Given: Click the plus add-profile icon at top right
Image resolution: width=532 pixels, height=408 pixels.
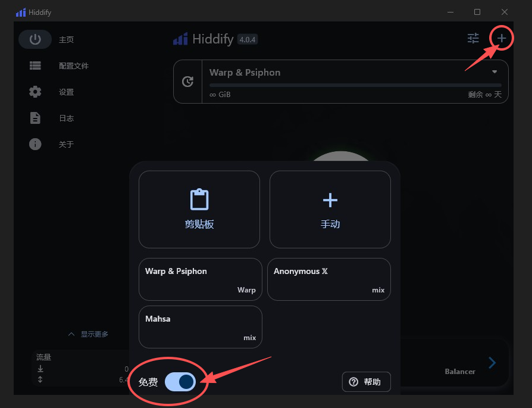Looking at the screenshot, I should [502, 38].
